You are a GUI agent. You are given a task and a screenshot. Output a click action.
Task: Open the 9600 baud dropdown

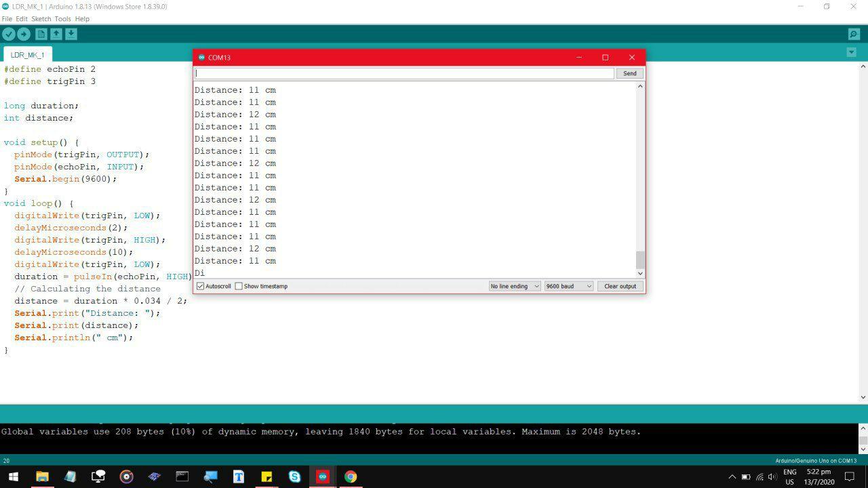(569, 286)
